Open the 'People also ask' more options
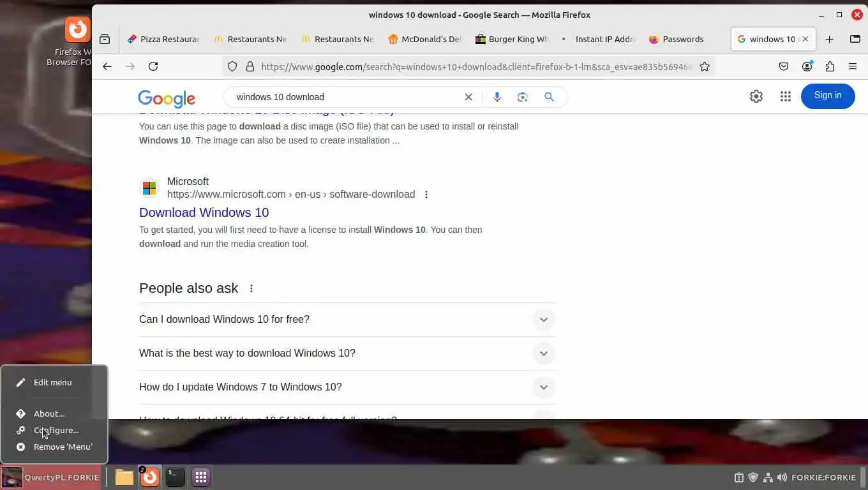This screenshot has width=868, height=490. coord(251,288)
